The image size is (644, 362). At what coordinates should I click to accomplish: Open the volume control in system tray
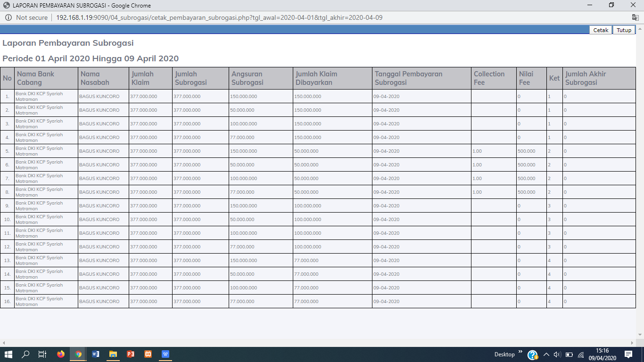[x=557, y=354]
